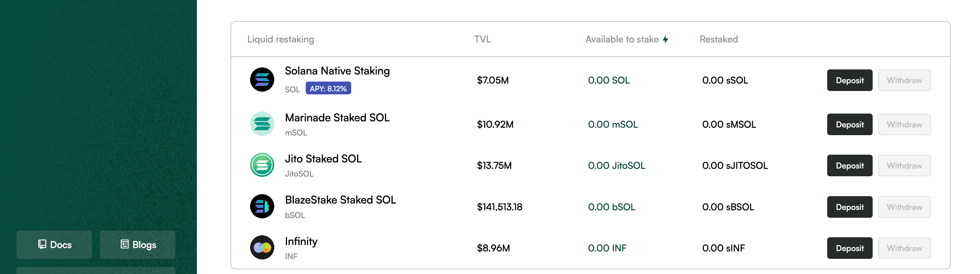Click the APY 8.12% badge
Image resolution: width=980 pixels, height=274 pixels.
(x=328, y=88)
